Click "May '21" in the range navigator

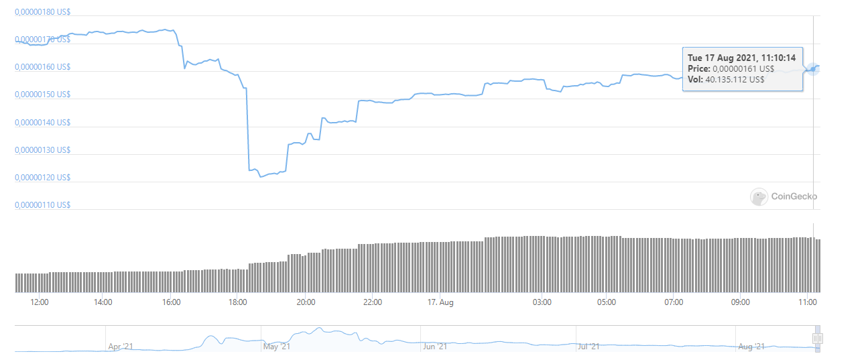pyautogui.click(x=277, y=347)
